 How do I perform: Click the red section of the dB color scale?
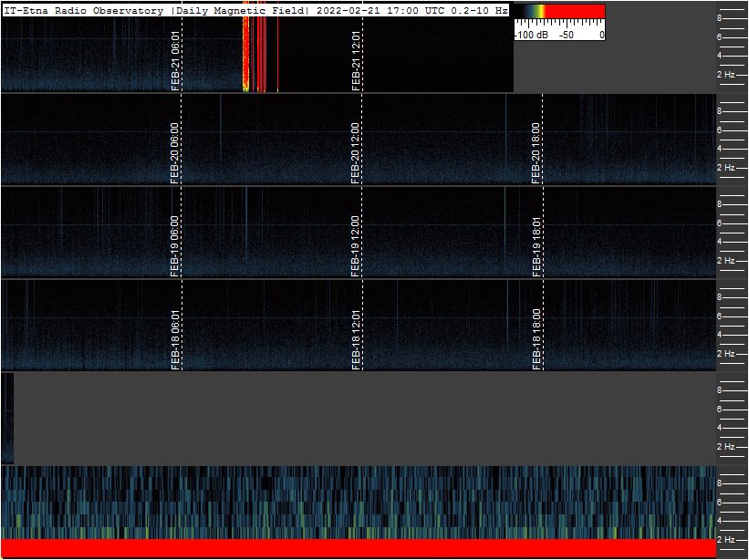click(x=575, y=12)
